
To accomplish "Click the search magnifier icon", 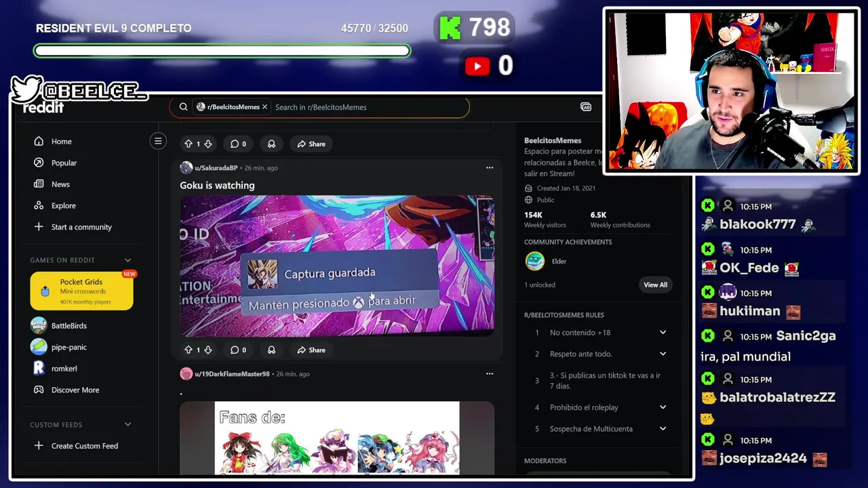I will click(x=183, y=107).
